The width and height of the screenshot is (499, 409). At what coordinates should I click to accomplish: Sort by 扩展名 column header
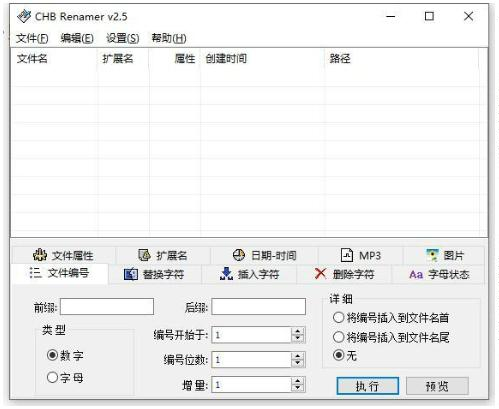point(123,59)
